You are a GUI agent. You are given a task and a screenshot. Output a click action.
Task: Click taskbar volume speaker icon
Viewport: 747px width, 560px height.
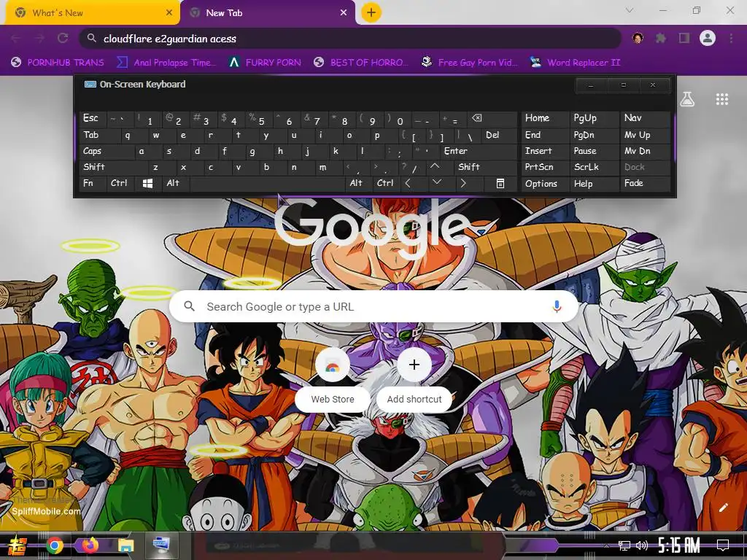pyautogui.click(x=642, y=545)
